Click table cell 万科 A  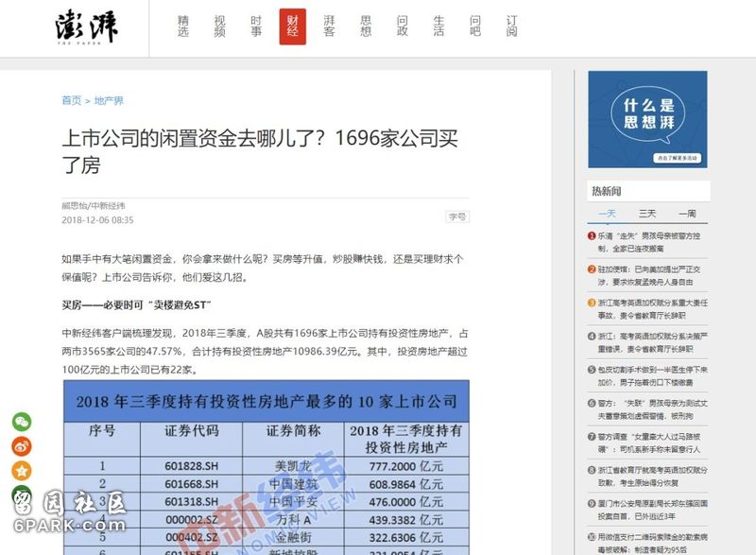pos(293,520)
